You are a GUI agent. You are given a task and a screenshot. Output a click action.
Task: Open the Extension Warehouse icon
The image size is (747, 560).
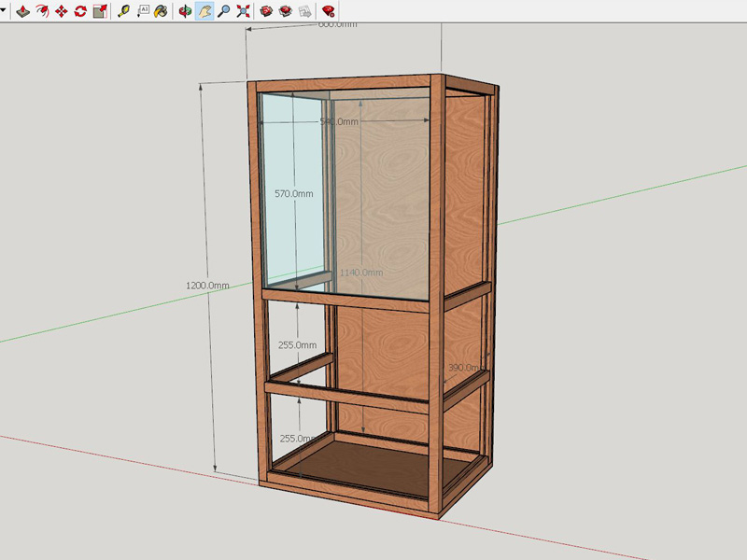pos(286,11)
